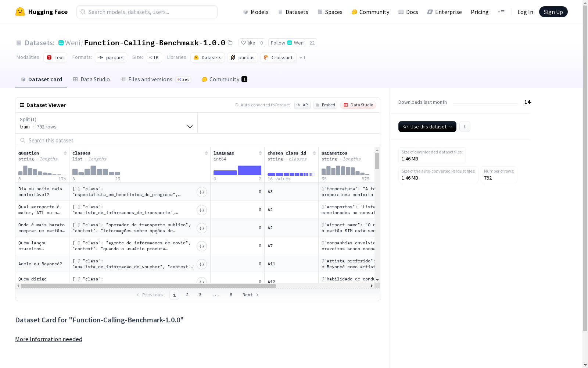This screenshot has height=368, width=588.
Task: Click the Weni organization avatar icon
Action: (61, 43)
